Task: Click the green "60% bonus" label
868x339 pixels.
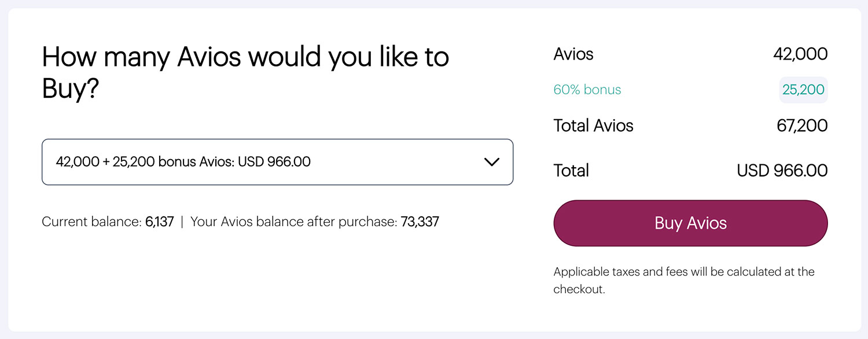Action: coord(587,90)
